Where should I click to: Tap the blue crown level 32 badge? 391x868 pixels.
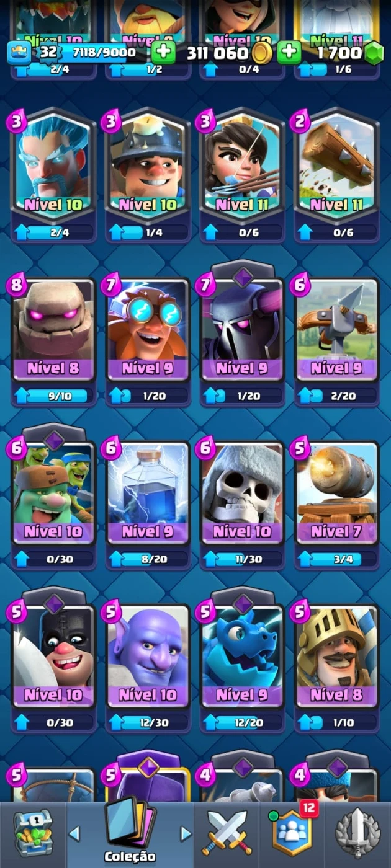coord(20,53)
